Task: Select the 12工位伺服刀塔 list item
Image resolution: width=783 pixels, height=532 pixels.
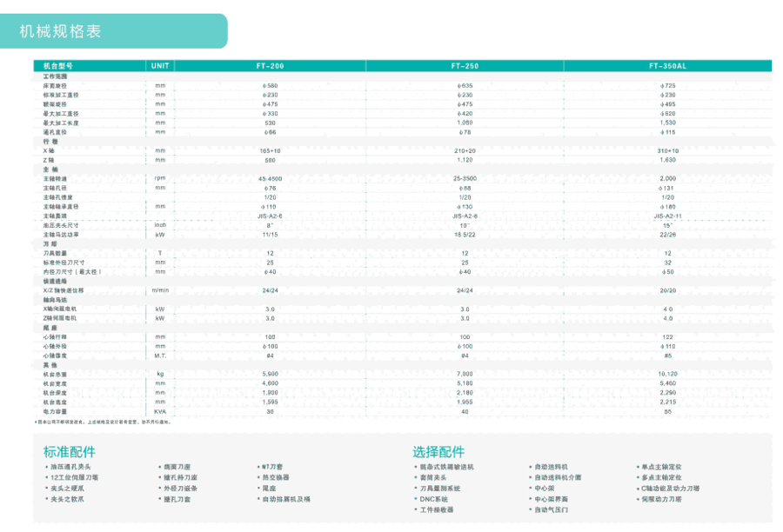Action: pyautogui.click(x=75, y=477)
